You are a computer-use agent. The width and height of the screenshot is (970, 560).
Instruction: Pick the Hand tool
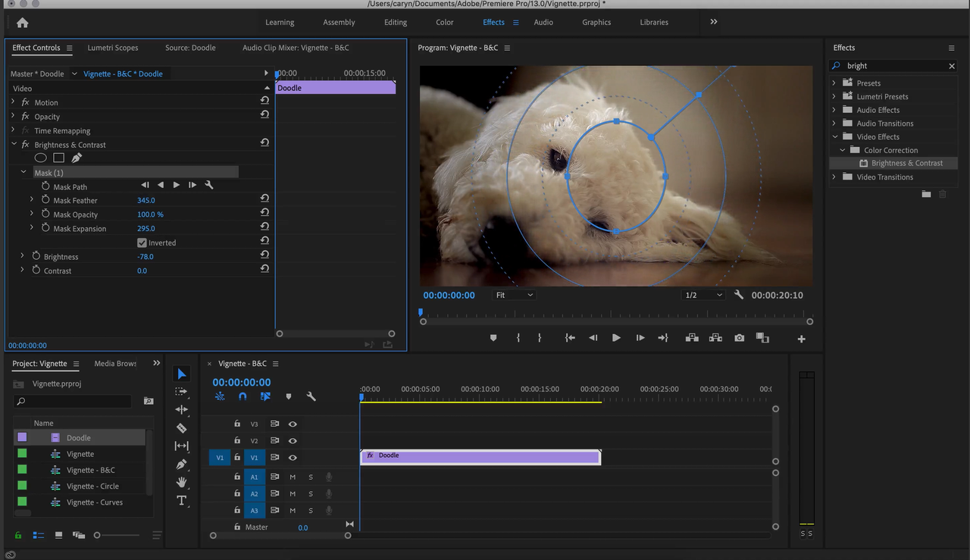181,483
